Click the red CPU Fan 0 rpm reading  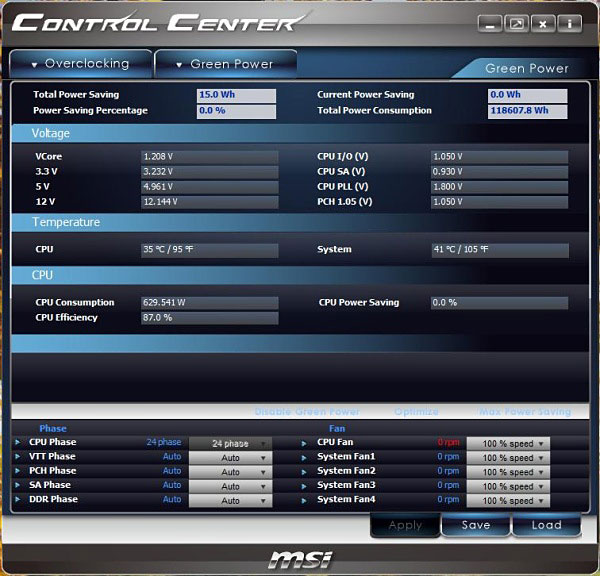448,443
